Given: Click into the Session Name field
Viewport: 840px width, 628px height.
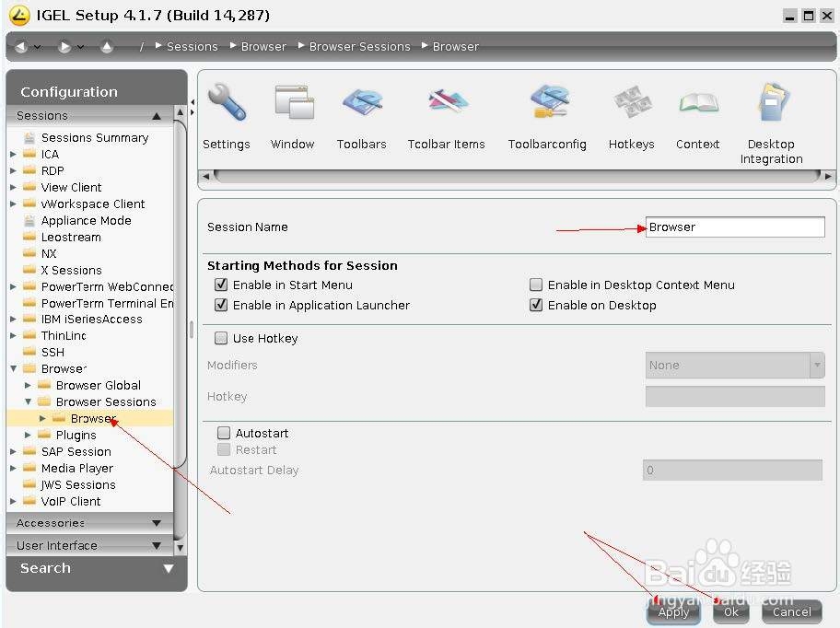Looking at the screenshot, I should 734,227.
